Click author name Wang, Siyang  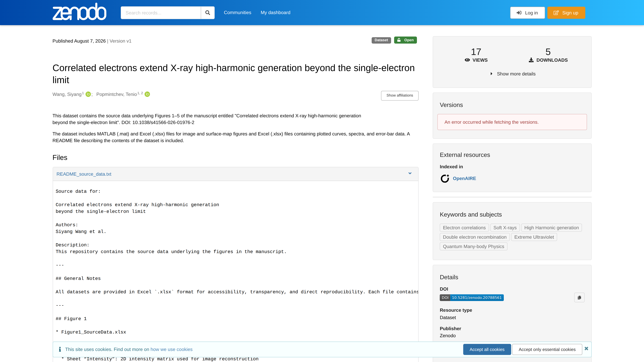[67, 94]
